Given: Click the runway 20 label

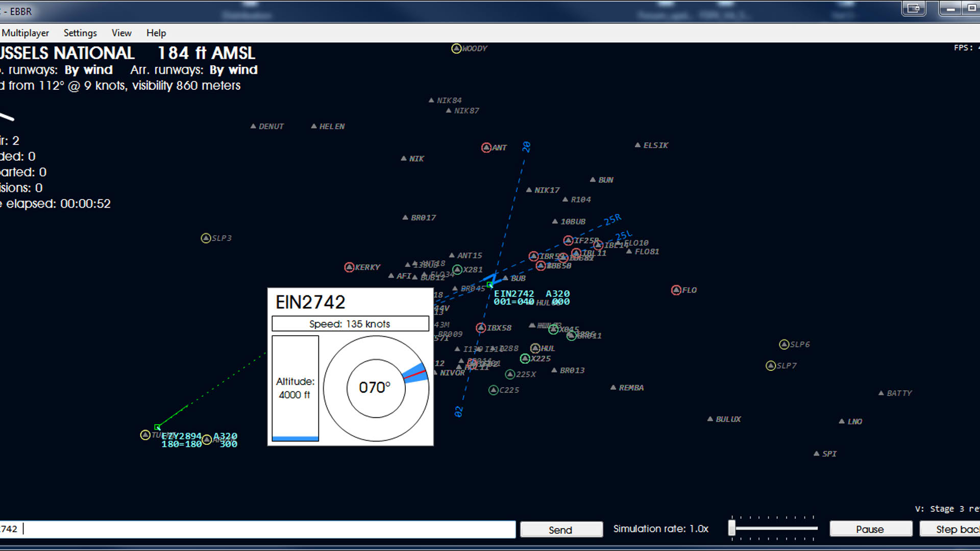Looking at the screenshot, I should [x=526, y=147].
